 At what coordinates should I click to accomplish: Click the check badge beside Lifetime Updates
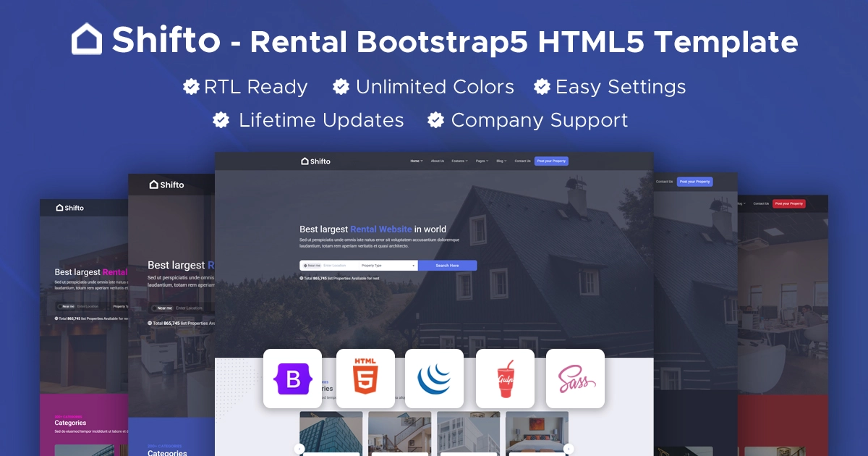tap(221, 120)
